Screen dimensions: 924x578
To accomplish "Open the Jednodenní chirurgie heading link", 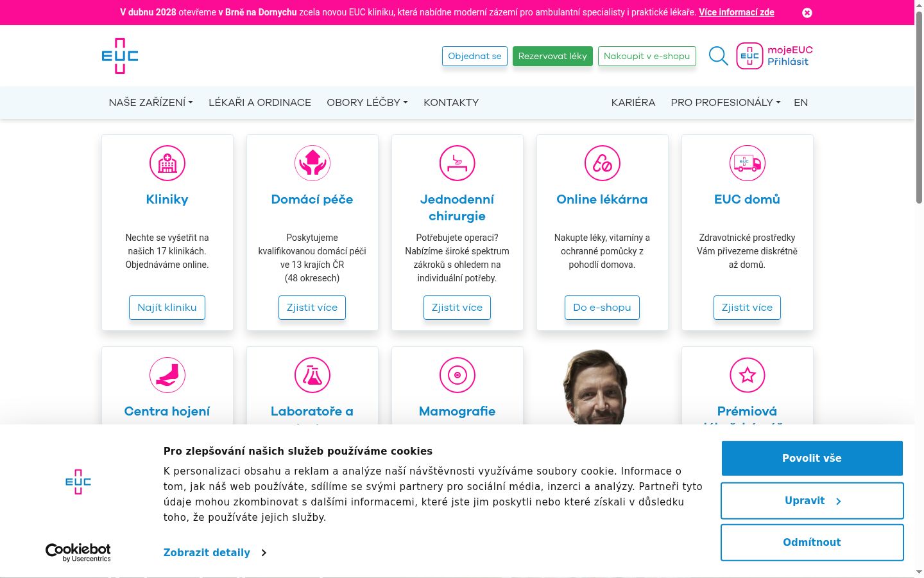I will point(458,207).
